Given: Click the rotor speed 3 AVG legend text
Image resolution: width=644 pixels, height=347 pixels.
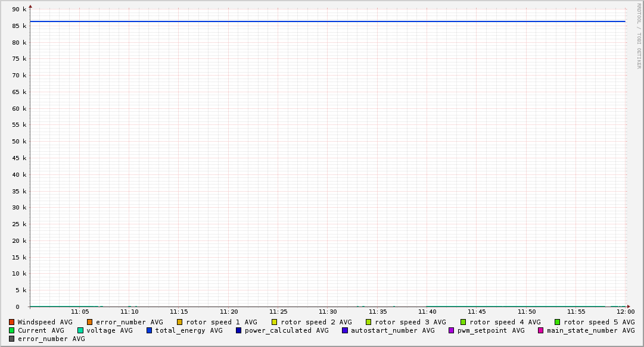Looking at the screenshot, I should click(410, 322).
